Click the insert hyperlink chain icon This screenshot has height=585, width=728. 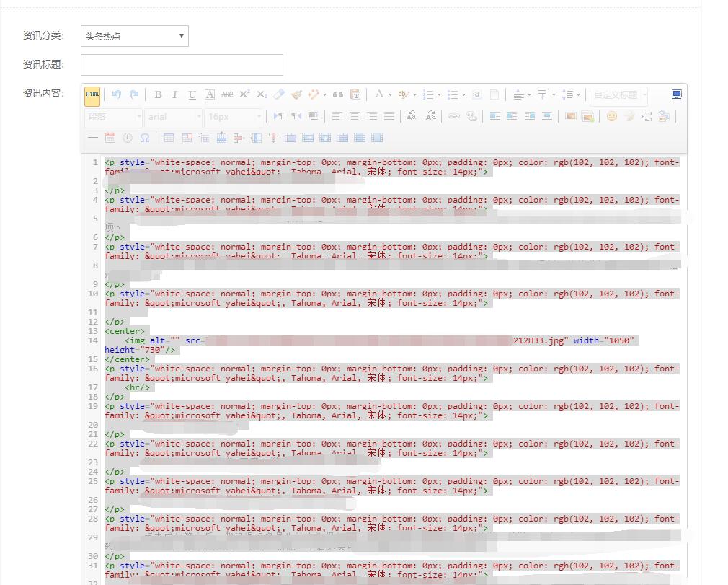(453, 116)
